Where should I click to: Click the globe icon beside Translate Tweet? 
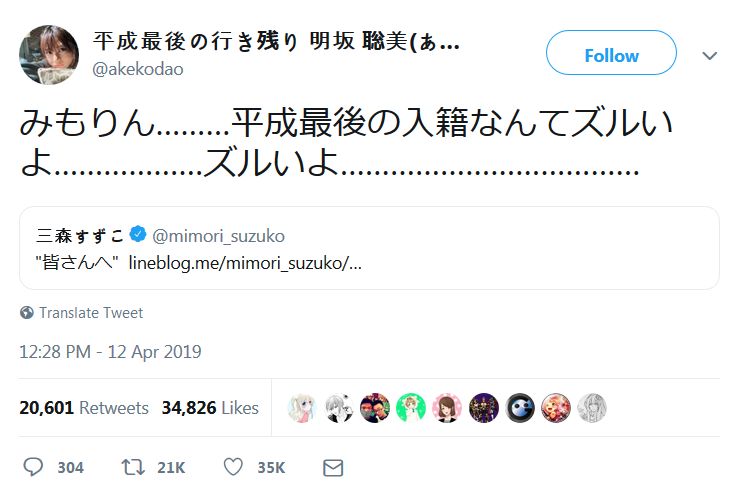point(27,313)
